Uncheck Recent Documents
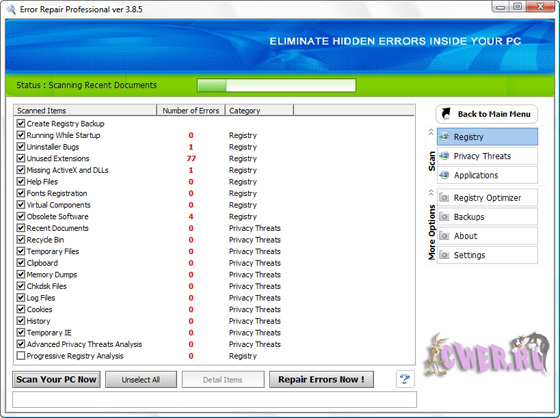Screen dimensions: 560x418 pyautogui.click(x=21, y=228)
